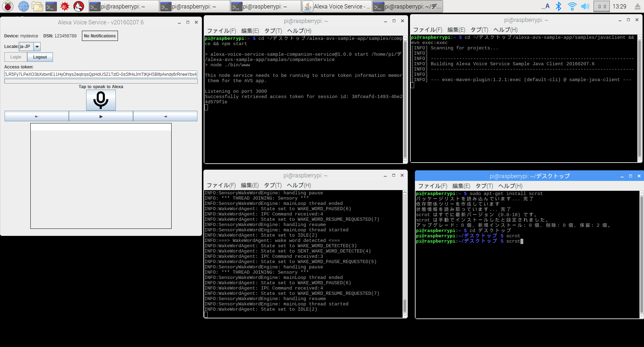Screen dimensions: 644x347
Task: Click the volume speaker icon
Action: (x=585, y=6)
